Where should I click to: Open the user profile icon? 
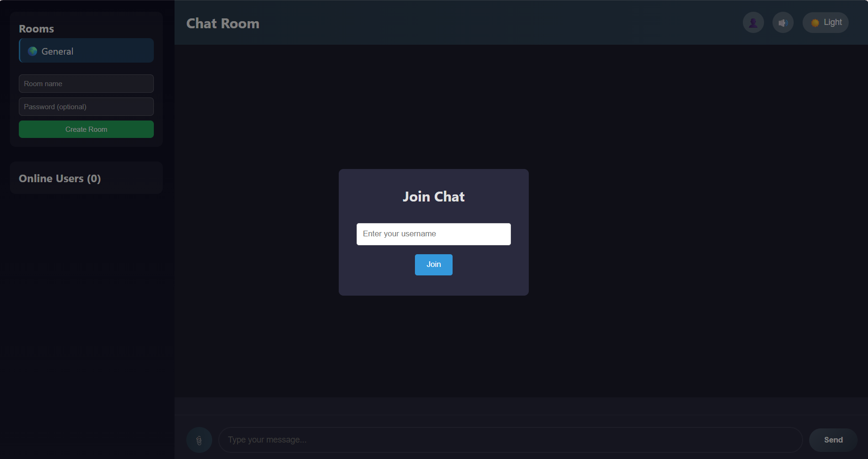coord(753,23)
